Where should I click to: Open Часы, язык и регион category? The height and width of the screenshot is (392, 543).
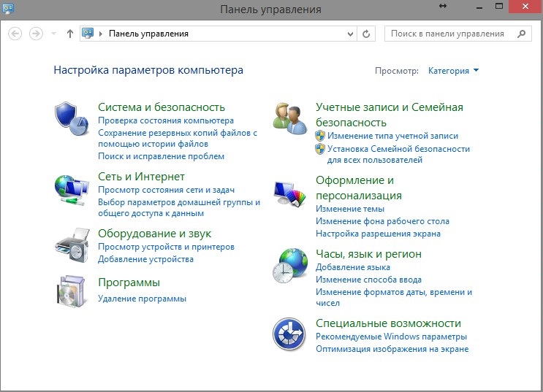[x=368, y=254]
